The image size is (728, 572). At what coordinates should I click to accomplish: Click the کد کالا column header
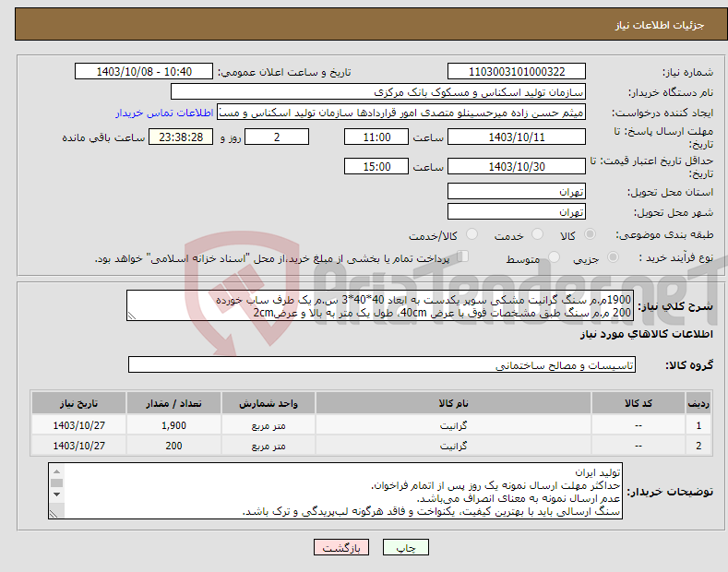coord(638,403)
